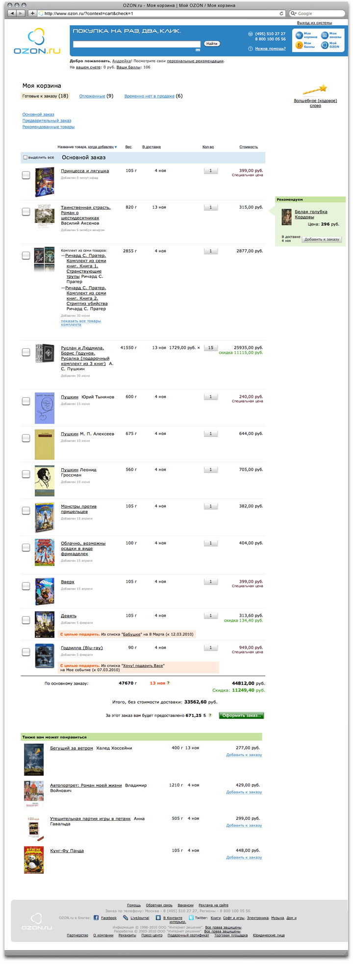Add Белая голубка Кордовы to the order
This screenshot has height=980, width=353.
(x=322, y=239)
